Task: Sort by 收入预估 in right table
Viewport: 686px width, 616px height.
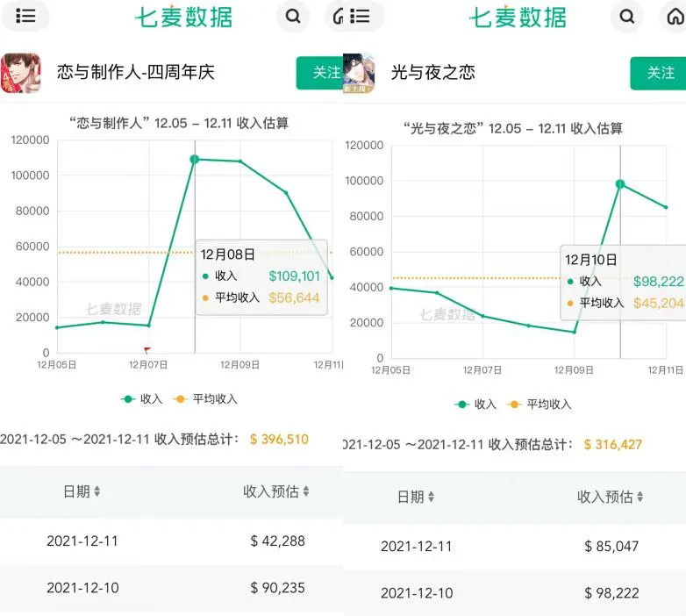Action: 611,497
